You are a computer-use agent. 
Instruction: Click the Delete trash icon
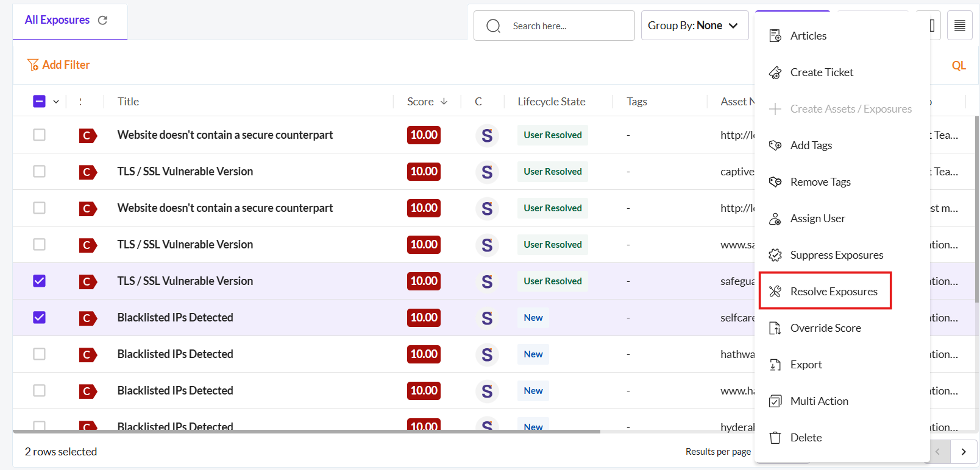pyautogui.click(x=775, y=438)
